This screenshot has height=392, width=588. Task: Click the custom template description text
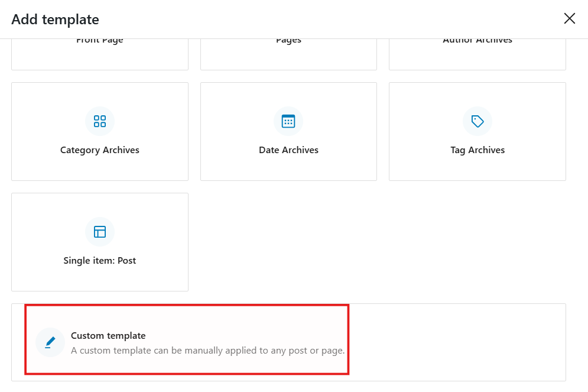tap(207, 351)
